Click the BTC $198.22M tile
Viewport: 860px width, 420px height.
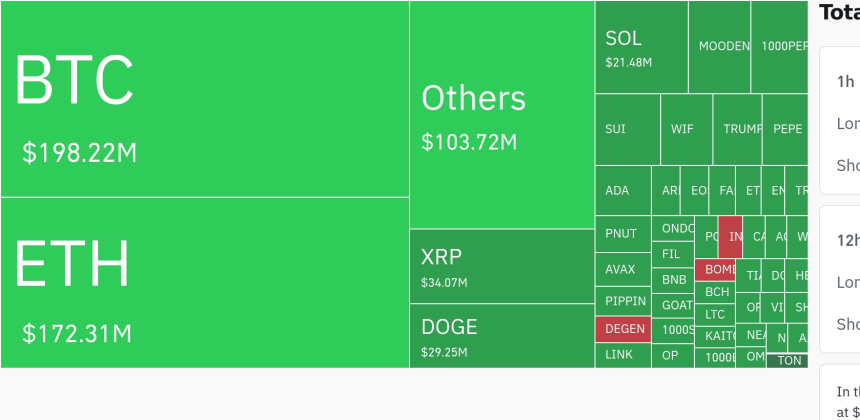204,99
